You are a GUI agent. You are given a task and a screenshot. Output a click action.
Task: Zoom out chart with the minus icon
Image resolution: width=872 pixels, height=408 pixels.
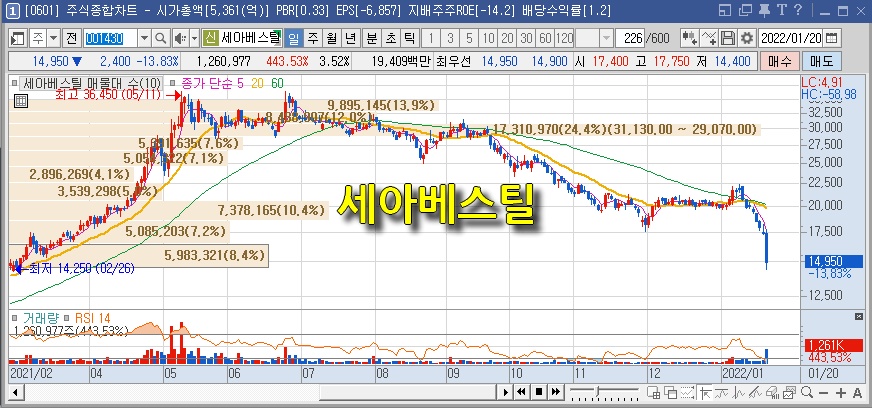click(824, 393)
